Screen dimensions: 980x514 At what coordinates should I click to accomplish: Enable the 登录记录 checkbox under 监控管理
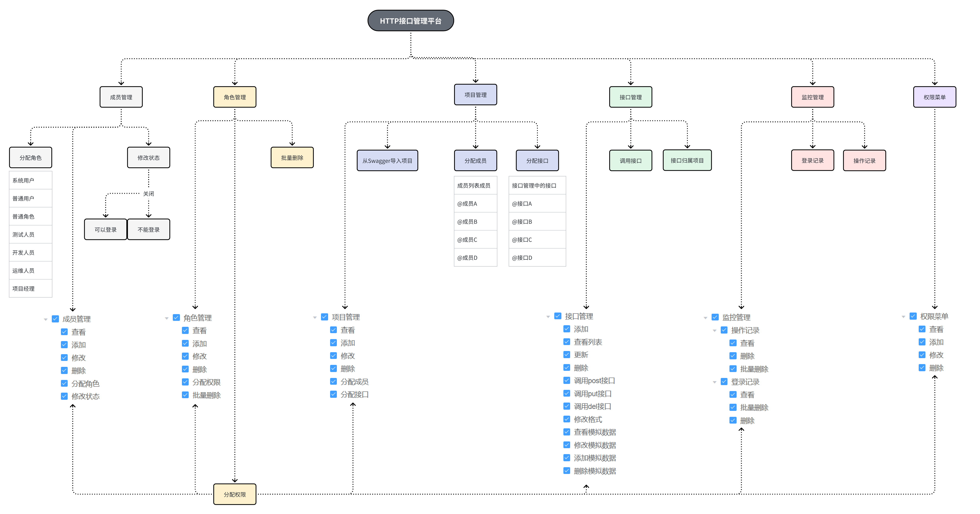pyautogui.click(x=724, y=382)
